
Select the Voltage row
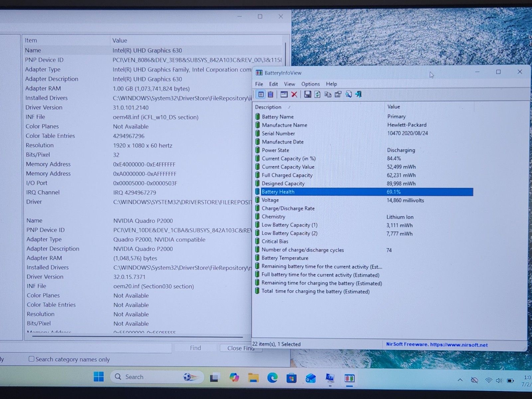point(364,200)
